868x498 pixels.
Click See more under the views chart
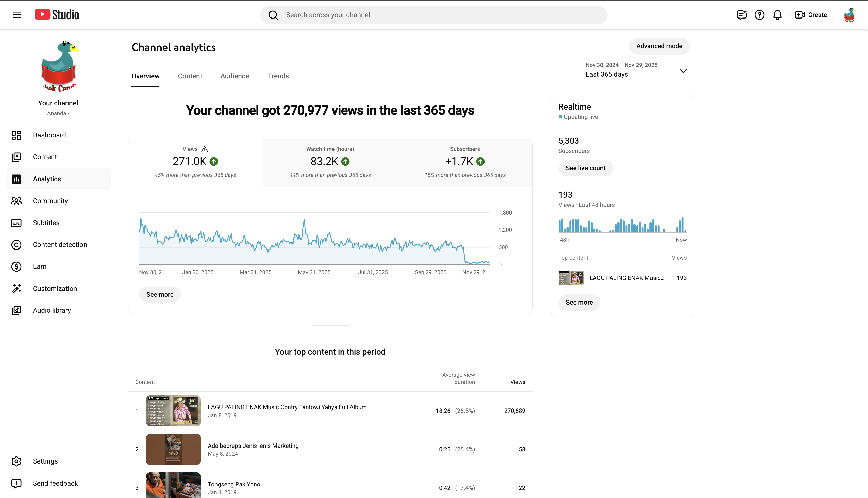160,294
